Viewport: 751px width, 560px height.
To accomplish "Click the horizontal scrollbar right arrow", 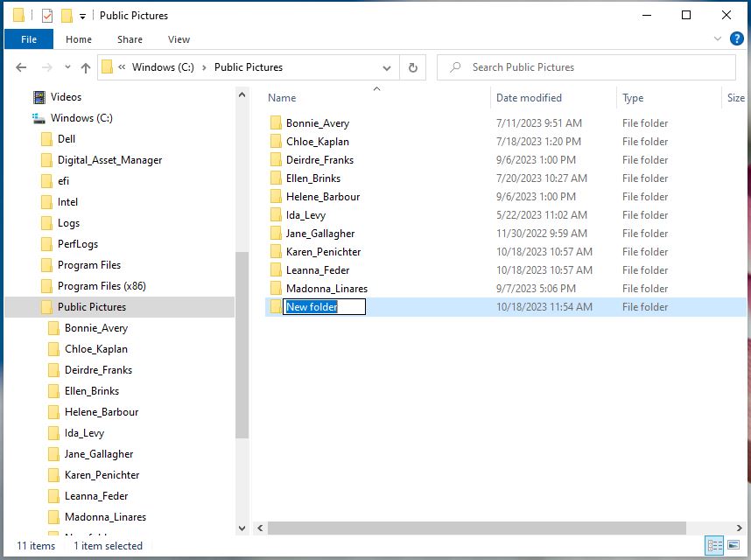I will coord(739,528).
